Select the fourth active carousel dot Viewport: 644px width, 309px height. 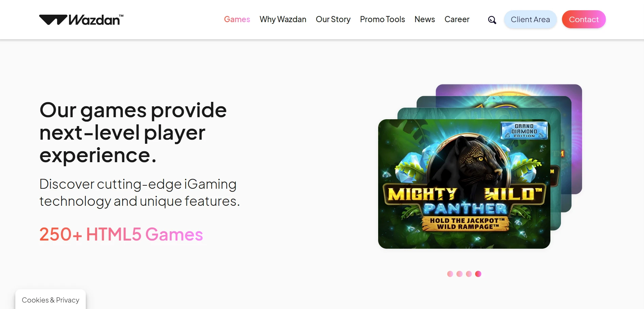point(478,274)
